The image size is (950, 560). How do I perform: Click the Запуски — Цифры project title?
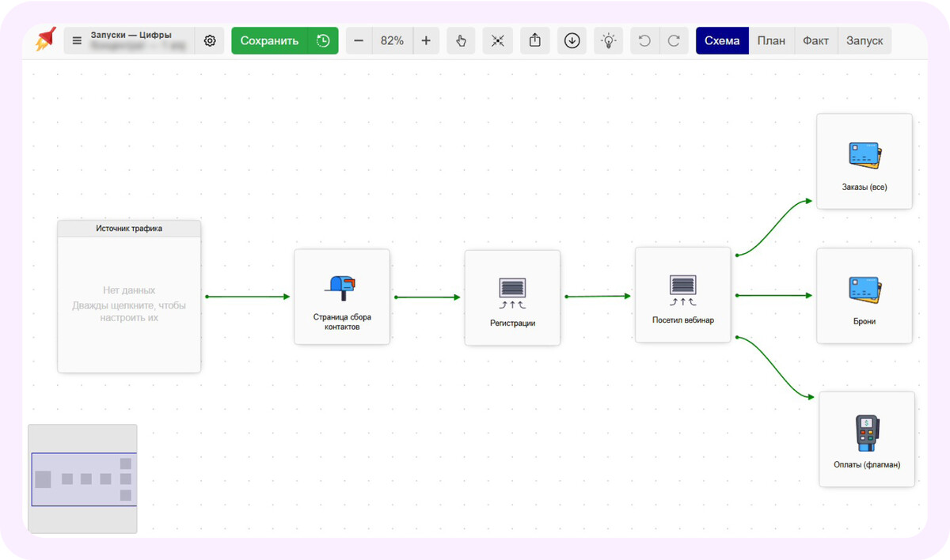coord(131,35)
